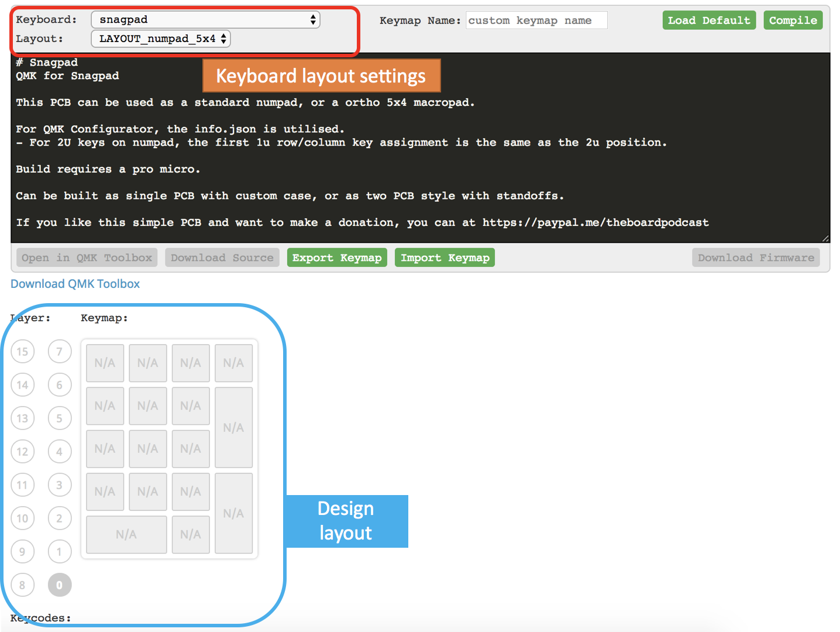Click the bottom tall key in right column
The image size is (840, 632).
(233, 513)
